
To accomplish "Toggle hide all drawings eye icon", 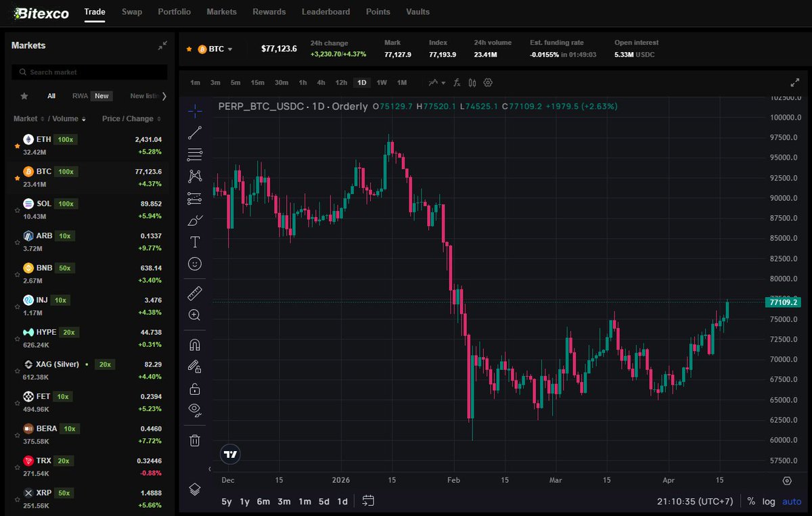I will (195, 411).
